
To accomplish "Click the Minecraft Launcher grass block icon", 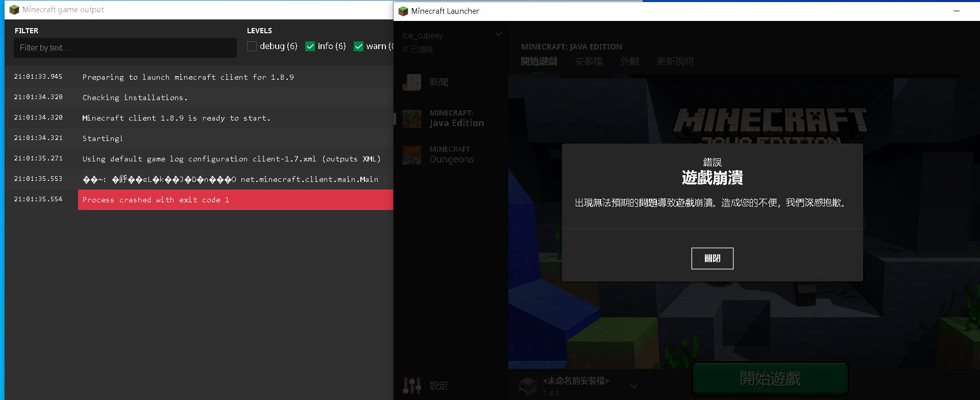I will pyautogui.click(x=403, y=11).
